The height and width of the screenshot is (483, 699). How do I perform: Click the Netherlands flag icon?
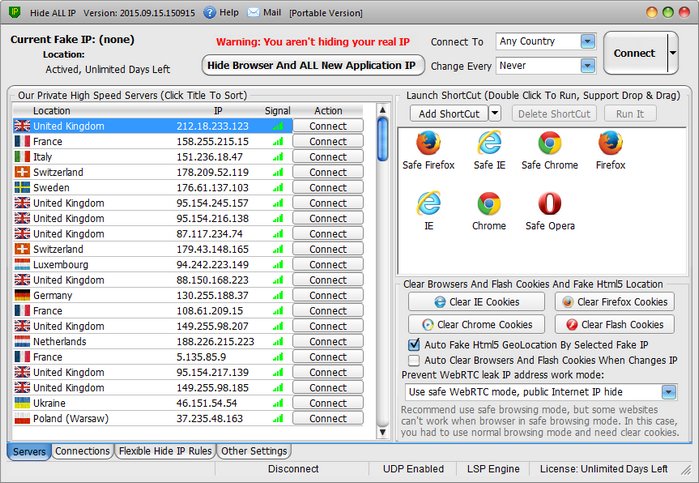[x=22, y=342]
